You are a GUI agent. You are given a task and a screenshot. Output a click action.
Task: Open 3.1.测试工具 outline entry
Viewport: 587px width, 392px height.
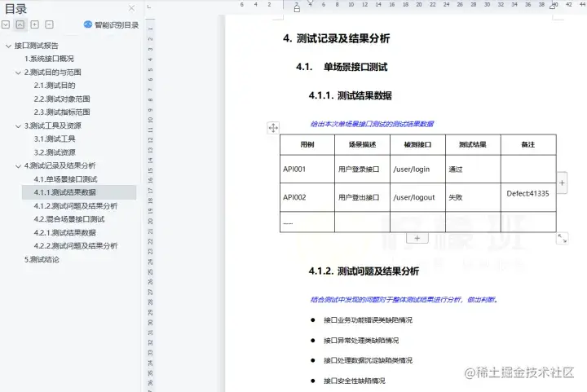click(x=55, y=139)
